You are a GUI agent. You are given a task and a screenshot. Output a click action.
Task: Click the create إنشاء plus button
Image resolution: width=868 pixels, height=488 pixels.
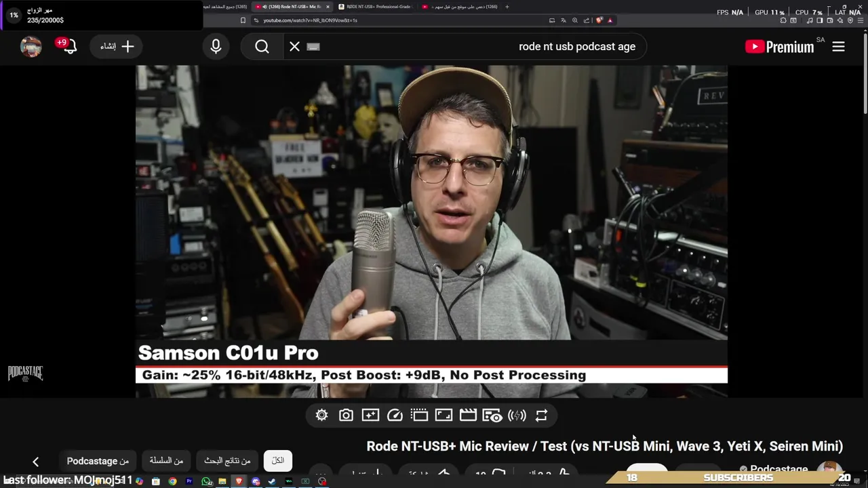[x=117, y=46]
